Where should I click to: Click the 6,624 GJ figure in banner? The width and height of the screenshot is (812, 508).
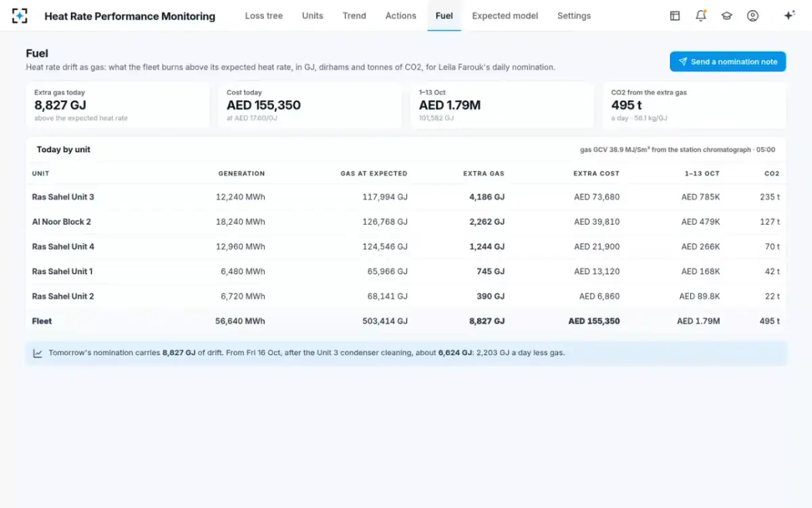point(456,353)
